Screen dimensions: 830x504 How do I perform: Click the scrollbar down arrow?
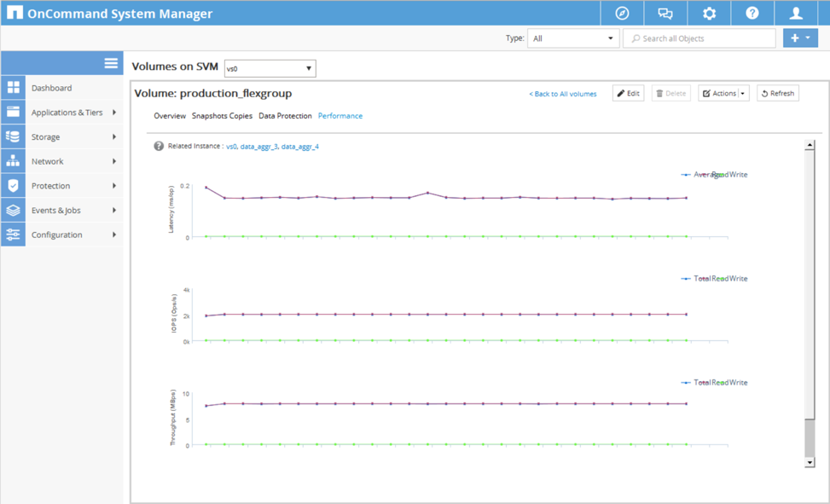point(810,463)
